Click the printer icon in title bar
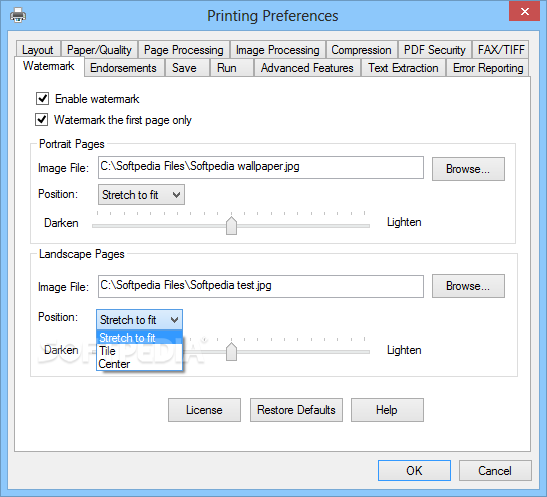 click(x=18, y=15)
